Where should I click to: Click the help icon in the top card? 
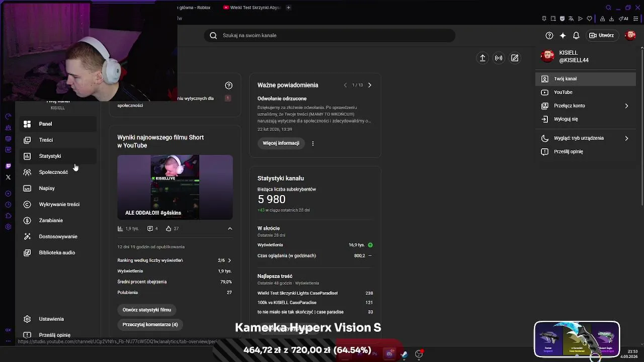(x=229, y=85)
